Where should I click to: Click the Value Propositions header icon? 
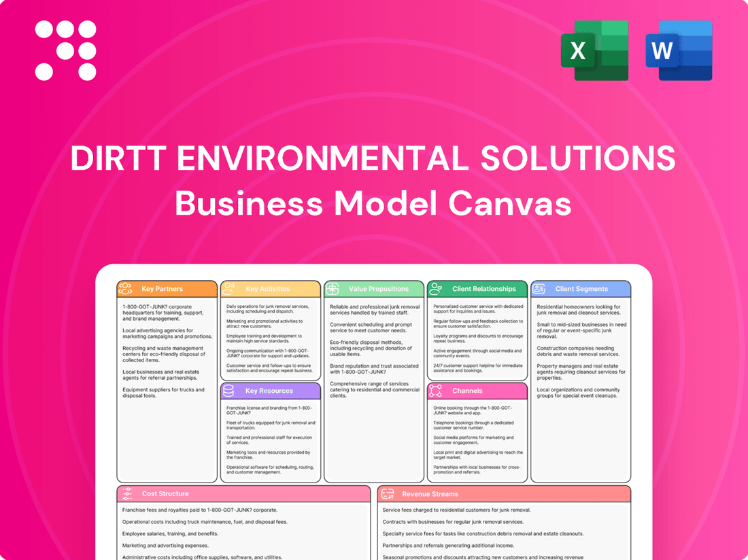pyautogui.click(x=333, y=288)
